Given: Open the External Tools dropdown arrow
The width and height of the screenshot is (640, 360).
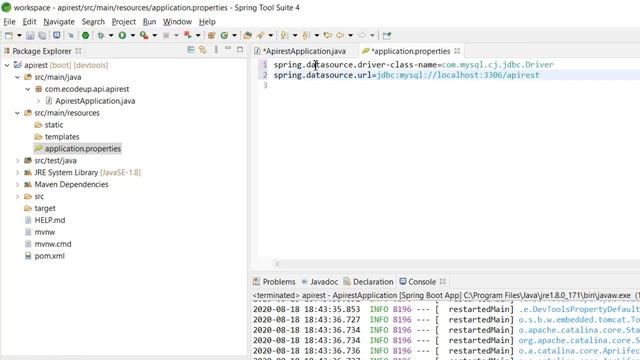Looking at the screenshot, I should point(154,36).
